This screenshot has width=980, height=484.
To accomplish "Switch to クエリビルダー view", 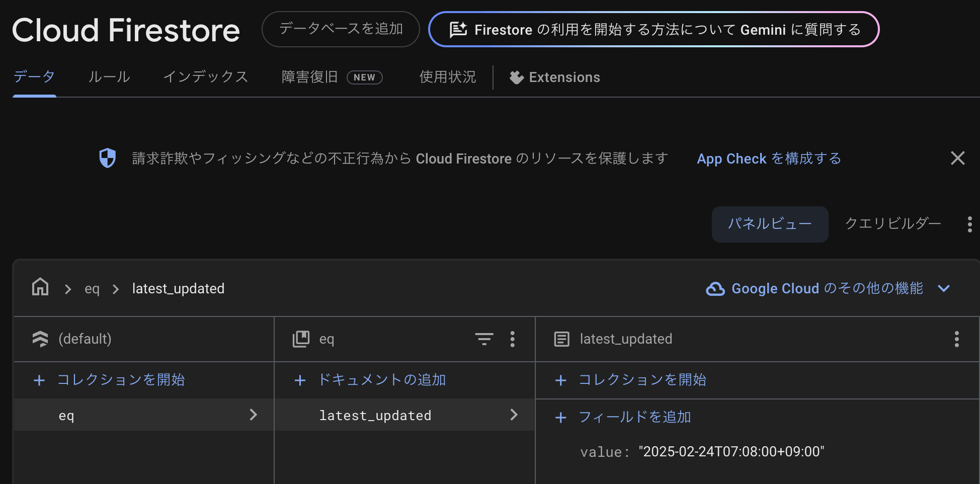I will tap(891, 224).
